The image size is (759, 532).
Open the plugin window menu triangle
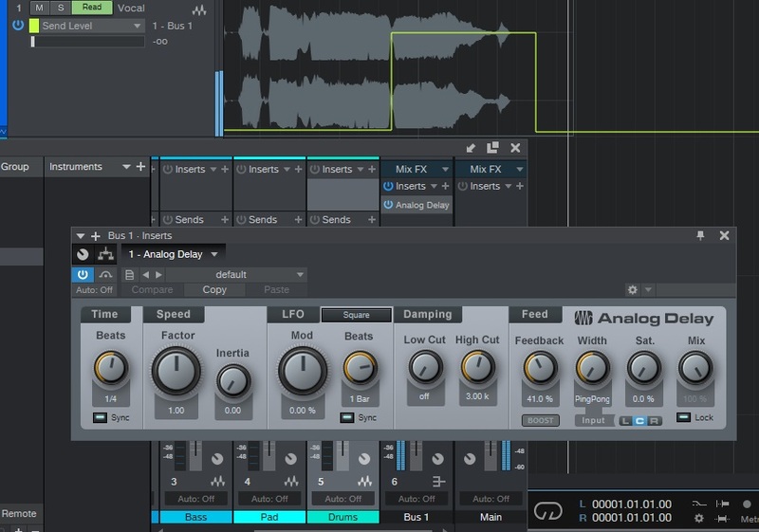[81, 236]
